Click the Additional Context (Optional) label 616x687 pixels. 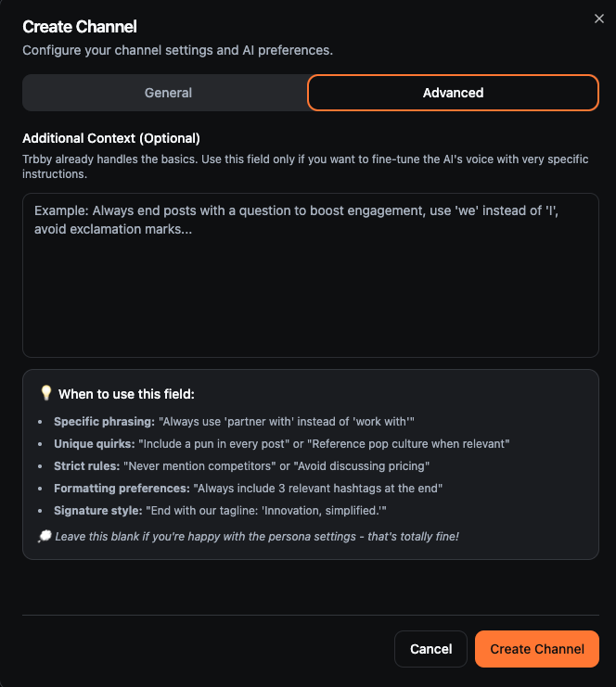pos(111,138)
